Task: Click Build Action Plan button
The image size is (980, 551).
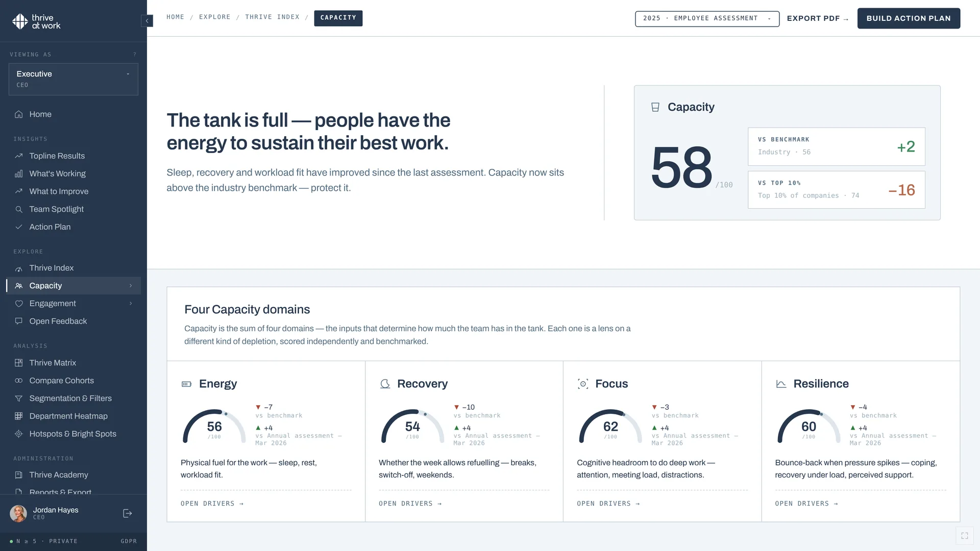Action: [x=909, y=18]
